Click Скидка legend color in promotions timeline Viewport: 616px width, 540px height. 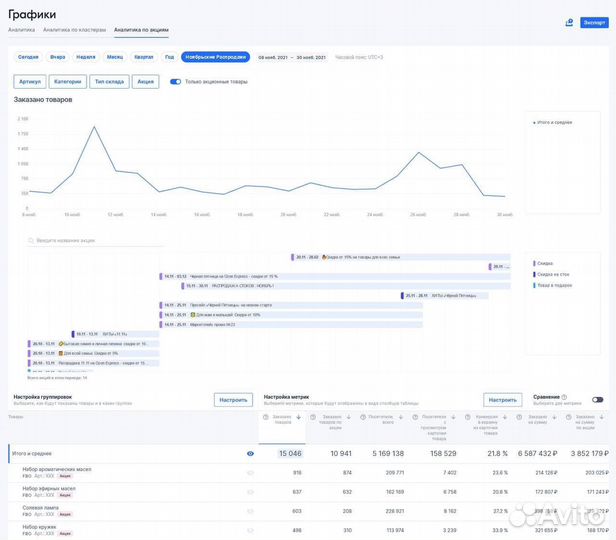coord(535,263)
